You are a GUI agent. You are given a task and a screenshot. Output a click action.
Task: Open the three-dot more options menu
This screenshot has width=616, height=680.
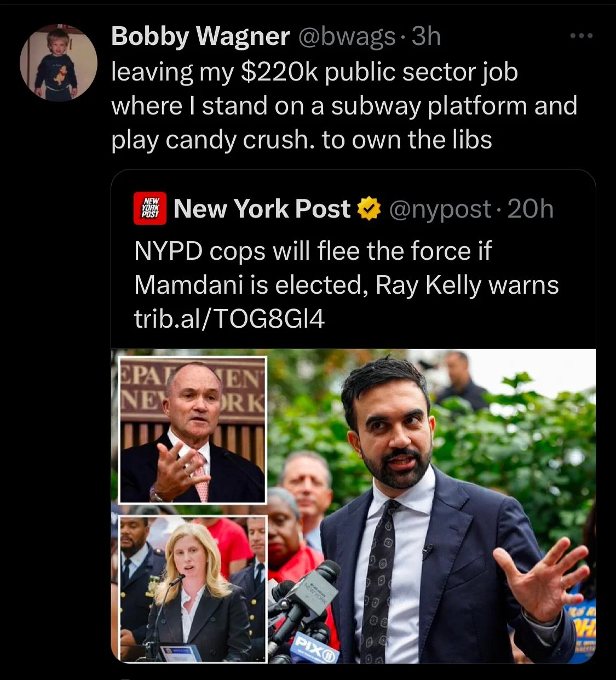tap(581, 36)
